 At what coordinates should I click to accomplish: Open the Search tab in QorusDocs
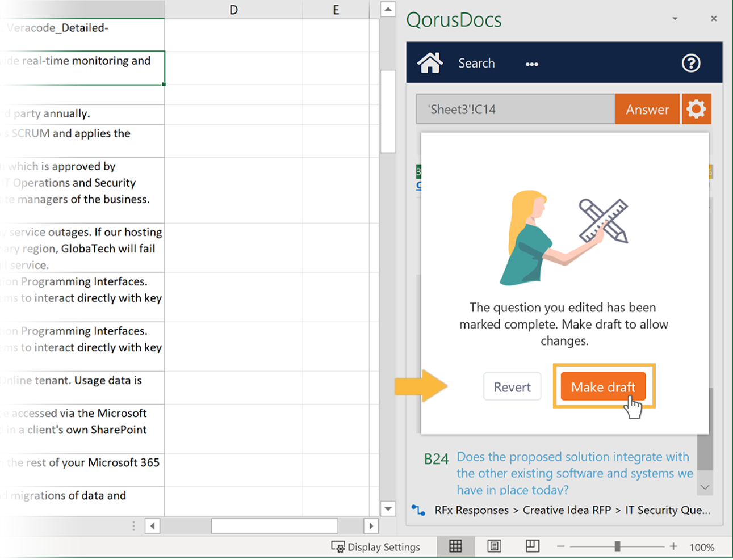(x=476, y=64)
